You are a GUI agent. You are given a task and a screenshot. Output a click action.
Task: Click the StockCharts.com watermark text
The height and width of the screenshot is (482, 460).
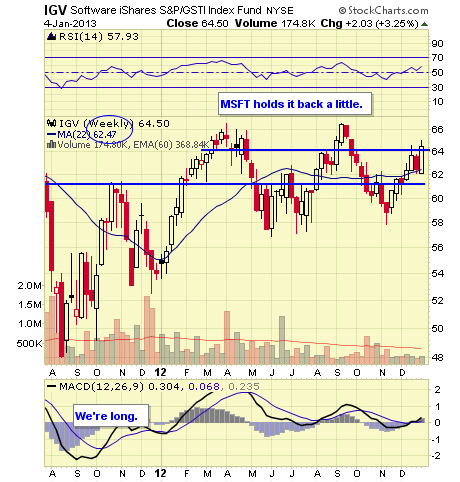point(383,11)
